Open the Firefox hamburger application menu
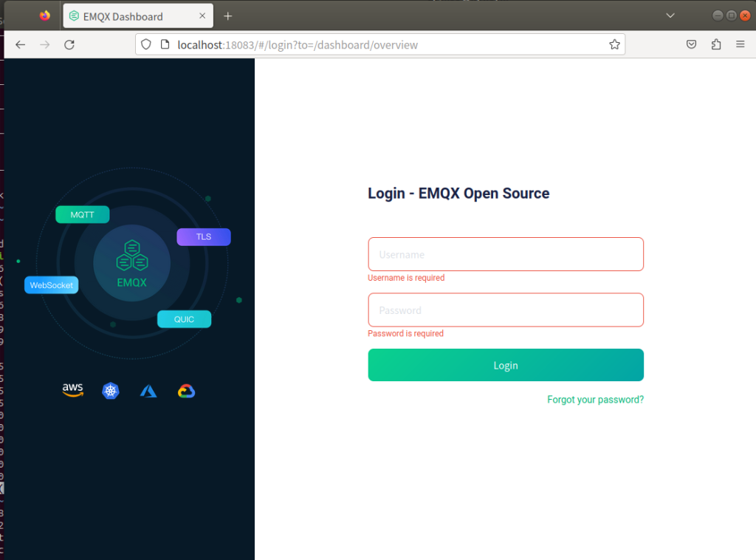The width and height of the screenshot is (756, 560). click(x=740, y=44)
